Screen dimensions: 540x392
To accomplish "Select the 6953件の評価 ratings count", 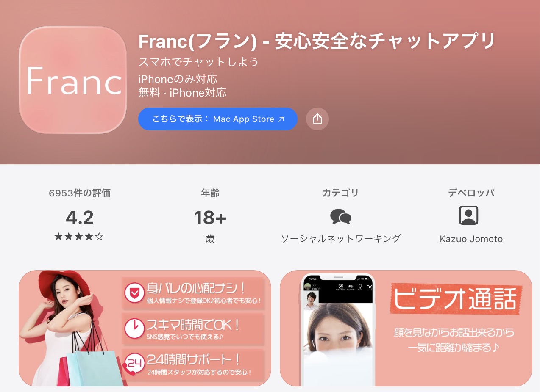I will (x=80, y=193).
